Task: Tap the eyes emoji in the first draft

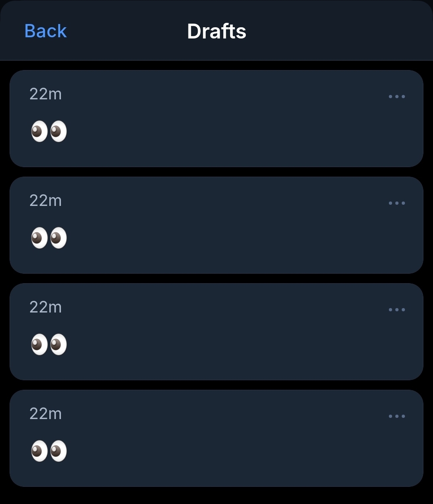Action: pyautogui.click(x=49, y=131)
